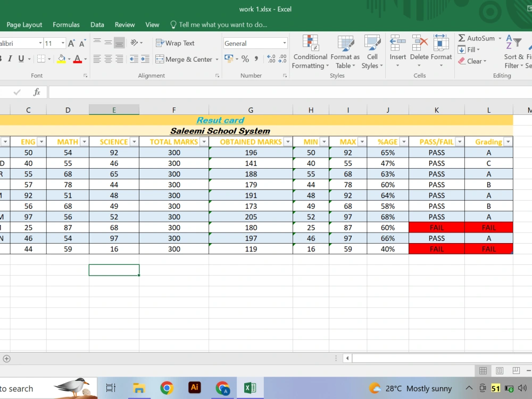Select top align icon

(x=97, y=43)
